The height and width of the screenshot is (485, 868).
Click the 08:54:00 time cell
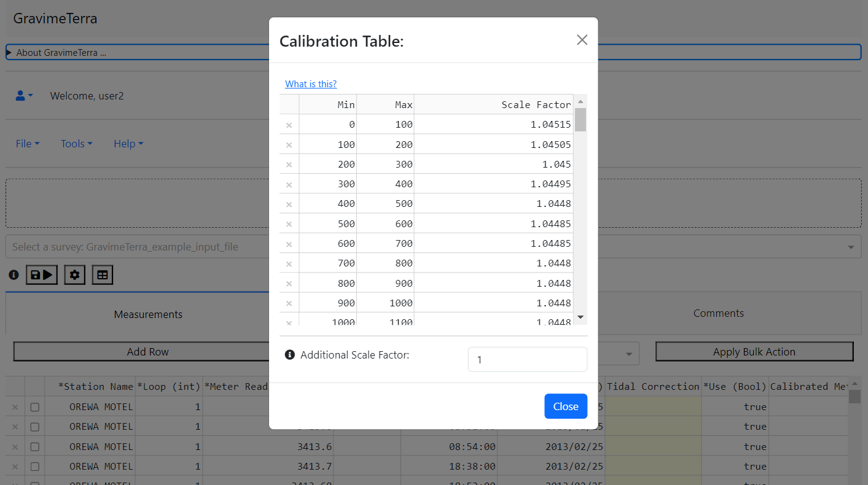pyautogui.click(x=449, y=447)
